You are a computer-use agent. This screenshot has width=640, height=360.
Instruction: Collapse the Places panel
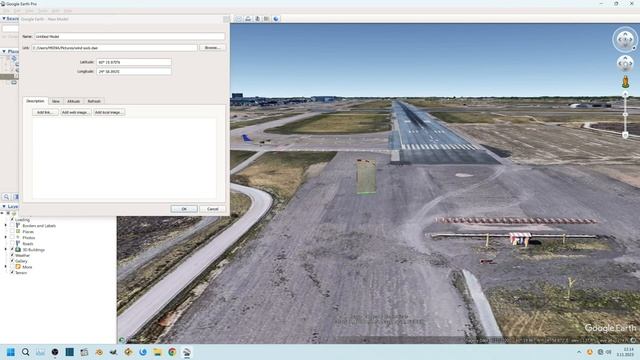[x=4, y=51]
